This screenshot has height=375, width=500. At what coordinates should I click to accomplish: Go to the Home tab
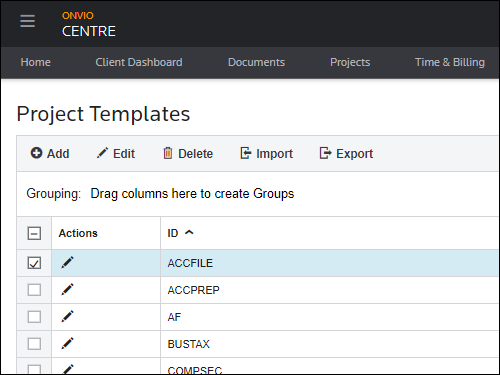pyautogui.click(x=36, y=62)
